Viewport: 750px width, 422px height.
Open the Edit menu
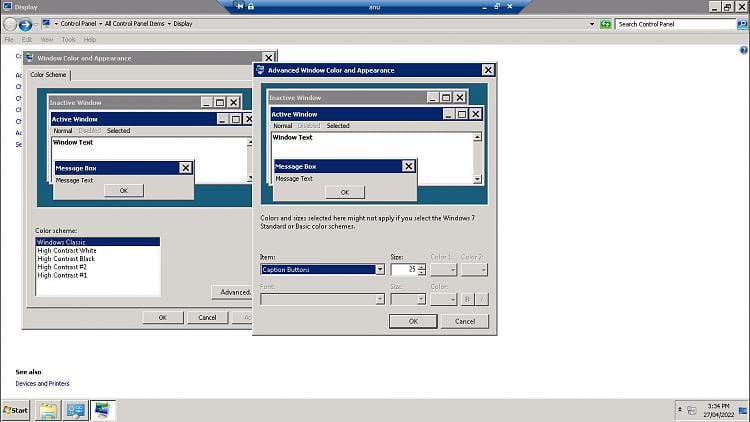pos(27,40)
